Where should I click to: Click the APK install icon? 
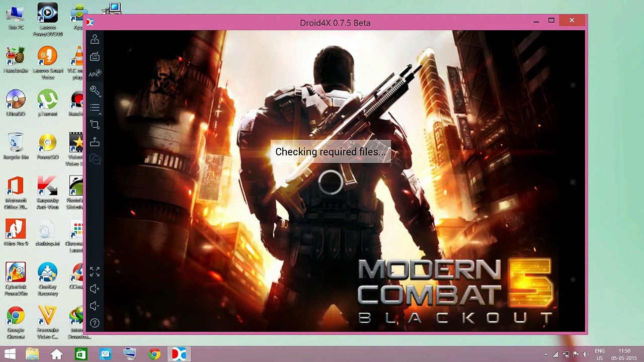(x=95, y=74)
